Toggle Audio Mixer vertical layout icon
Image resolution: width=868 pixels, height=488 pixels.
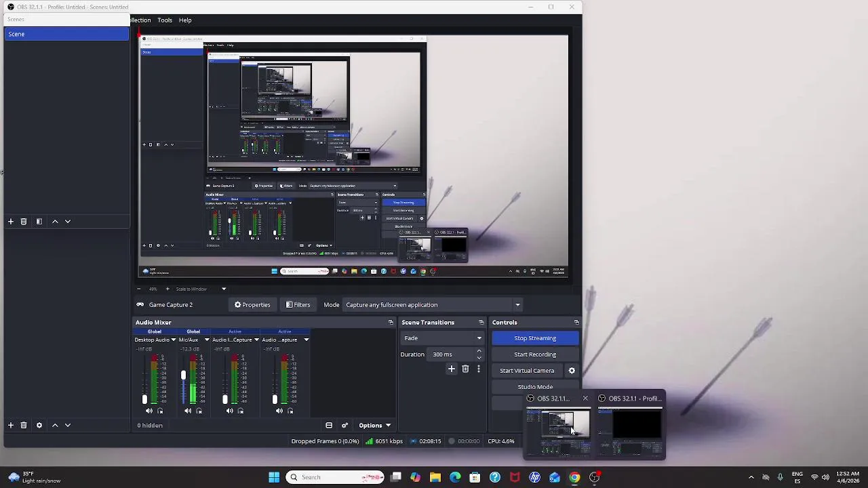pos(329,426)
